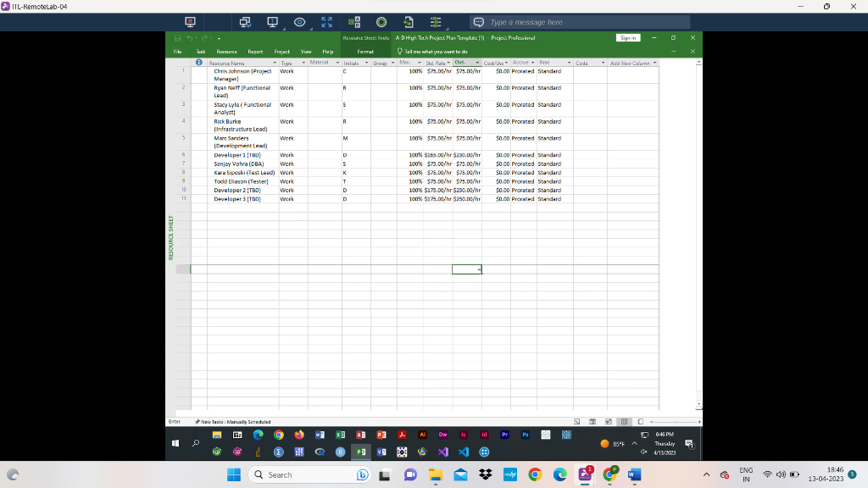Click the disconnect session icon in remote toolbar
The image size is (868, 488).
(190, 22)
